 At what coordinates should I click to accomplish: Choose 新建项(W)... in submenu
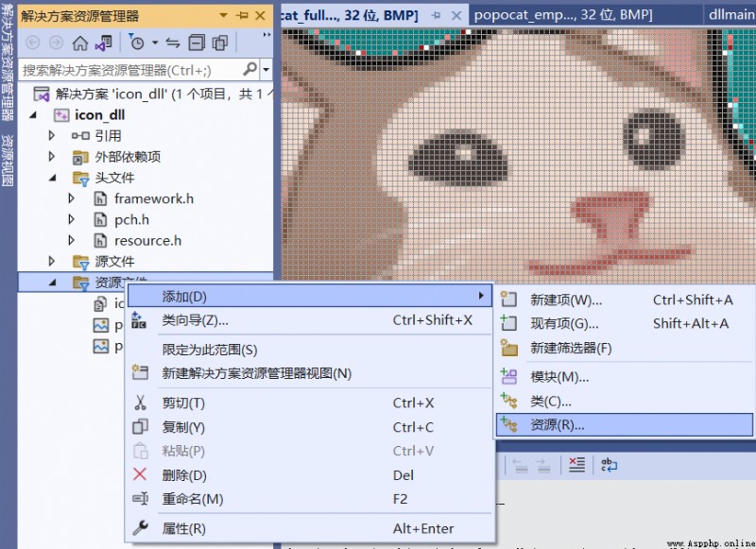click(x=625, y=300)
